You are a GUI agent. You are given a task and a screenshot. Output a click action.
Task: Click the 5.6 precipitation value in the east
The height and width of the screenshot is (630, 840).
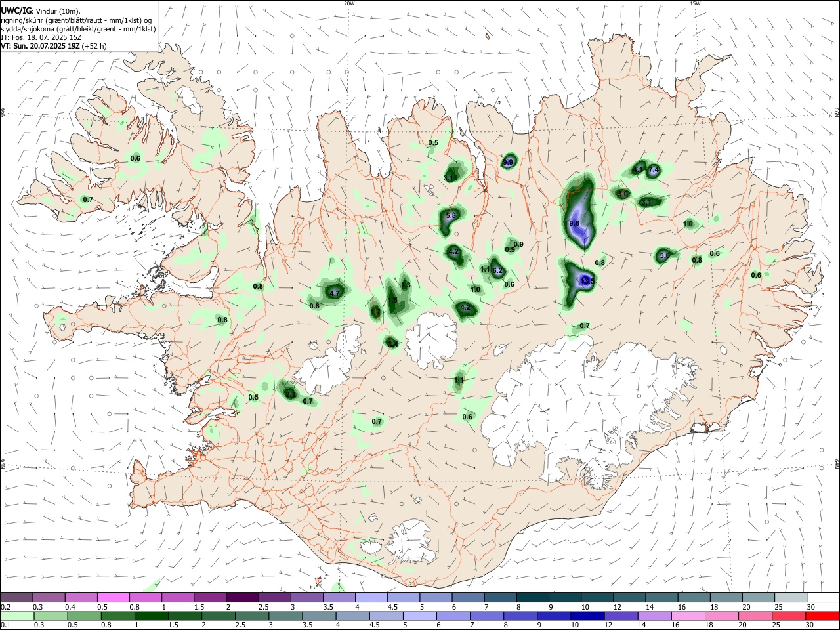click(x=664, y=255)
